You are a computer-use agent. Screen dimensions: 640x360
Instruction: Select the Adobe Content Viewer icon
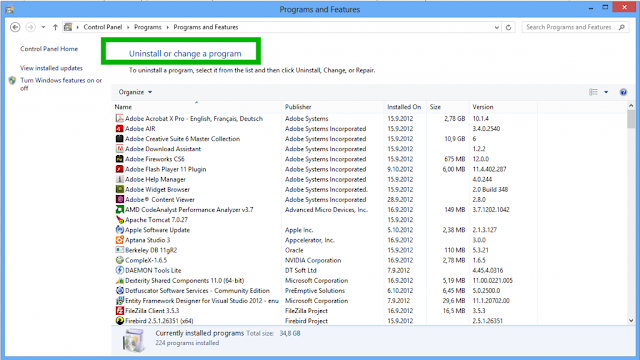[119, 199]
